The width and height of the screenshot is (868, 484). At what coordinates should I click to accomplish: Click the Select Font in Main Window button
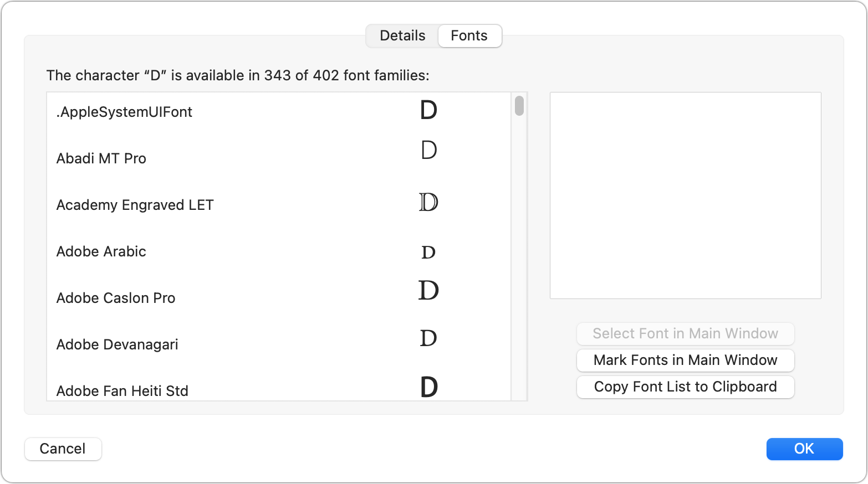pyautogui.click(x=686, y=333)
